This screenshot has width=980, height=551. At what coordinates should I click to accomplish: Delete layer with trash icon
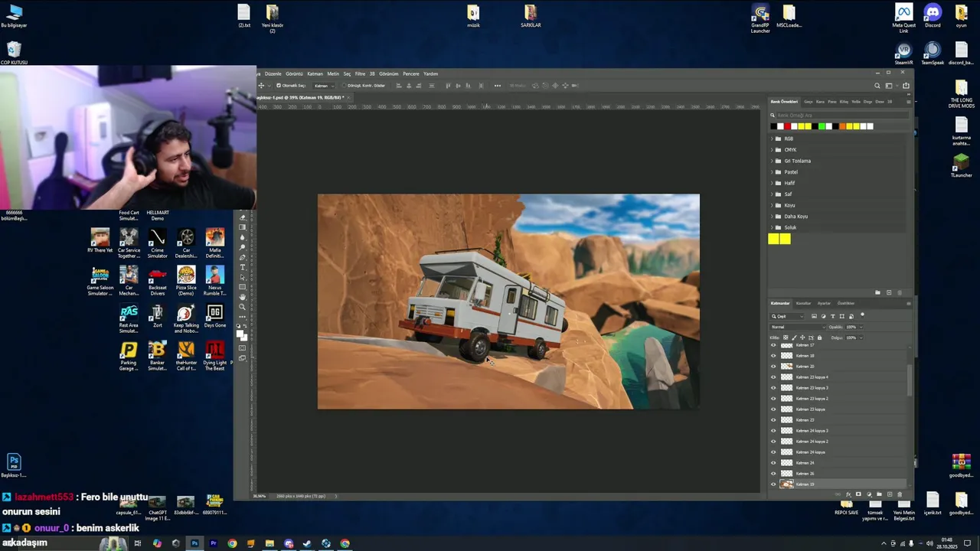(900, 494)
